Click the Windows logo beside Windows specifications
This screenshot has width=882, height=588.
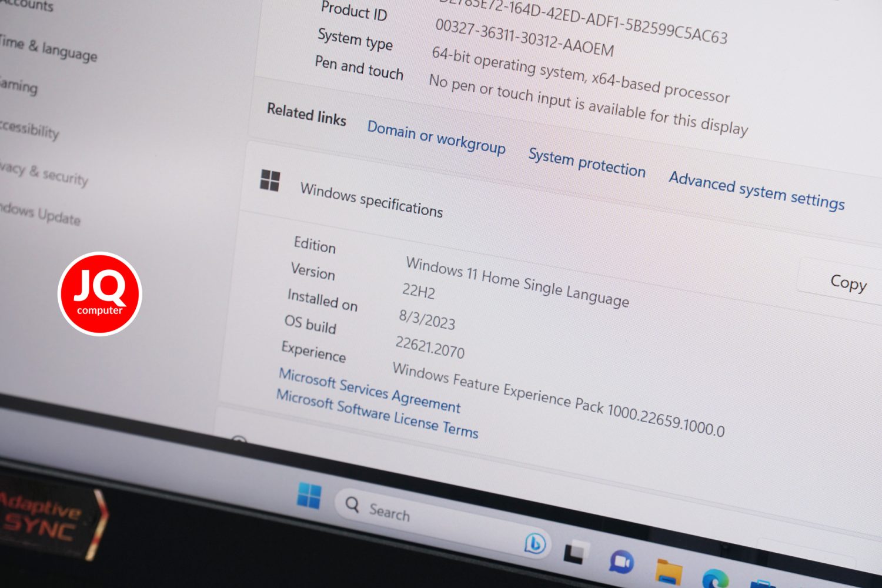[270, 181]
